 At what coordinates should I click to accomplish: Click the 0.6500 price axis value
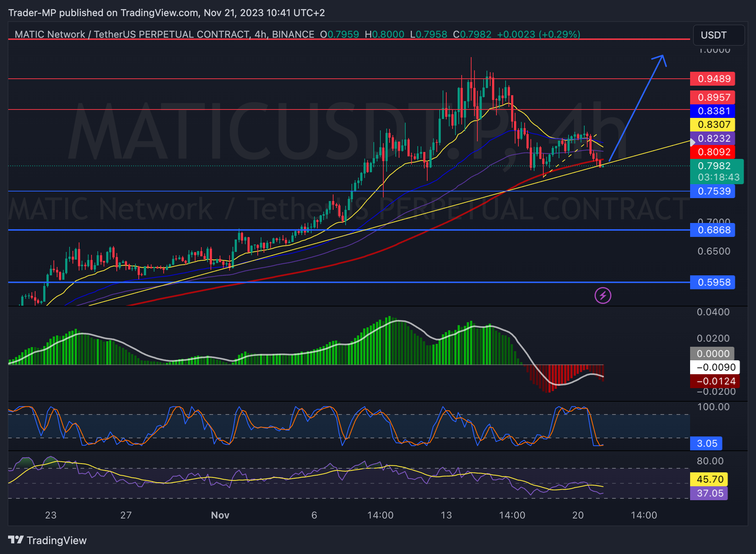[x=714, y=251]
